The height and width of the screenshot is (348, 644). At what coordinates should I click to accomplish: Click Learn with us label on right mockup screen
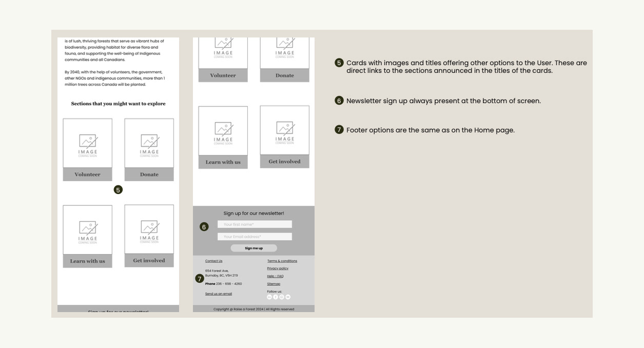click(x=223, y=162)
